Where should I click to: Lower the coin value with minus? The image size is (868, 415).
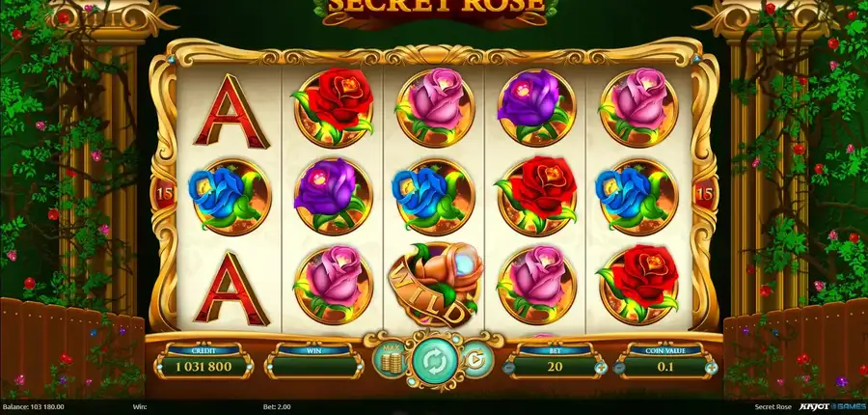point(617,367)
